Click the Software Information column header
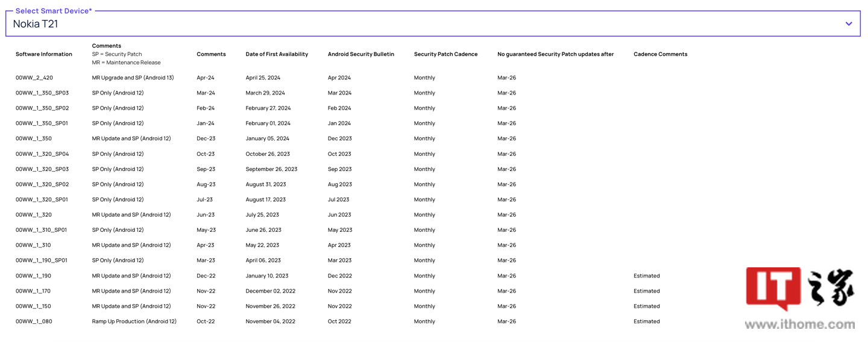This screenshot has width=868, height=342. [44, 54]
